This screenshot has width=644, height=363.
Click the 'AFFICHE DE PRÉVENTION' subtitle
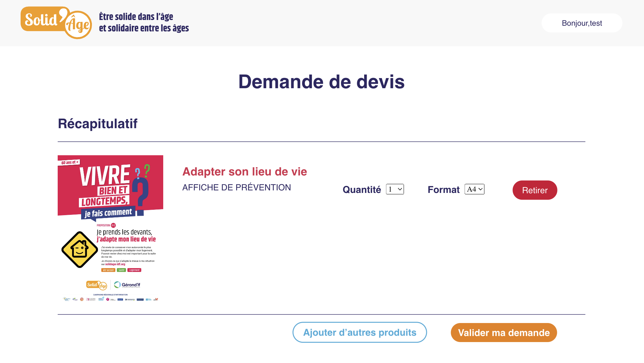point(236,188)
